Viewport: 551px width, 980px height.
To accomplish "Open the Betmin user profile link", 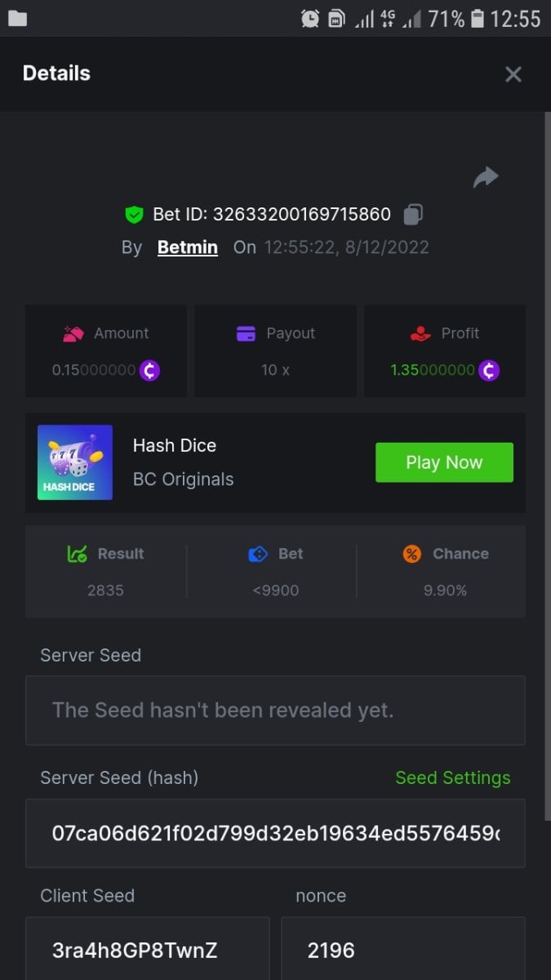I will point(187,247).
